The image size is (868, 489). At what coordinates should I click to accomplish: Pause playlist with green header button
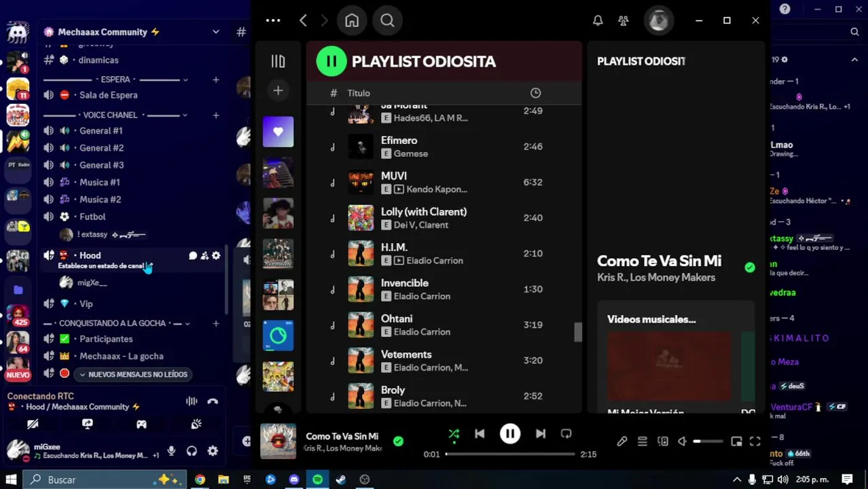coord(331,61)
